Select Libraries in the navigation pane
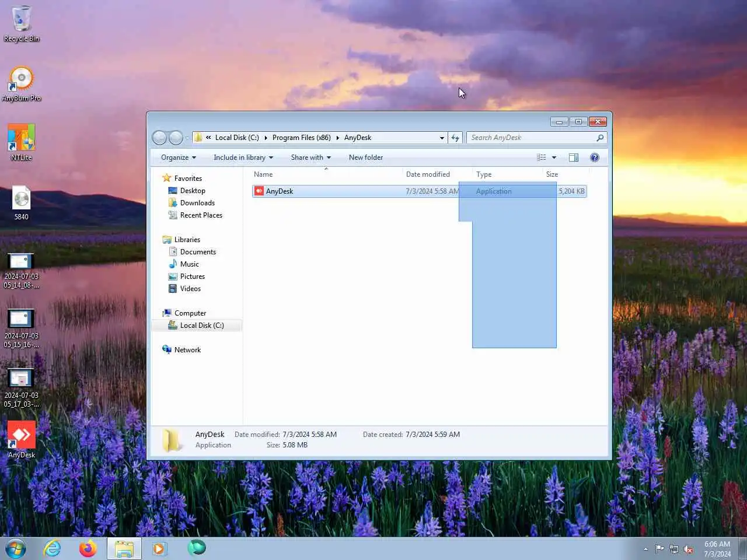 pos(187,240)
